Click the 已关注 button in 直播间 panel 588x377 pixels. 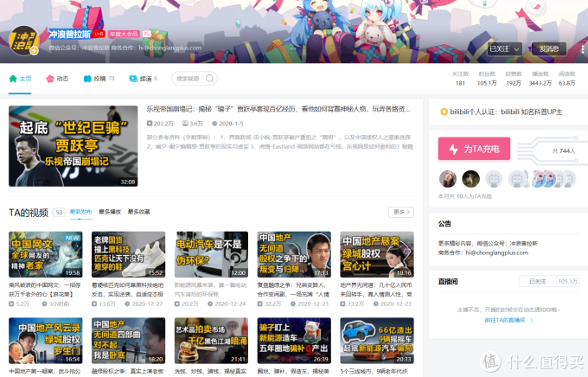(537, 281)
